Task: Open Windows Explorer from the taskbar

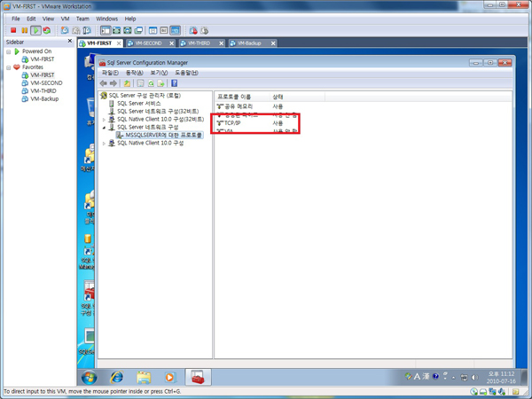Action: (x=144, y=378)
